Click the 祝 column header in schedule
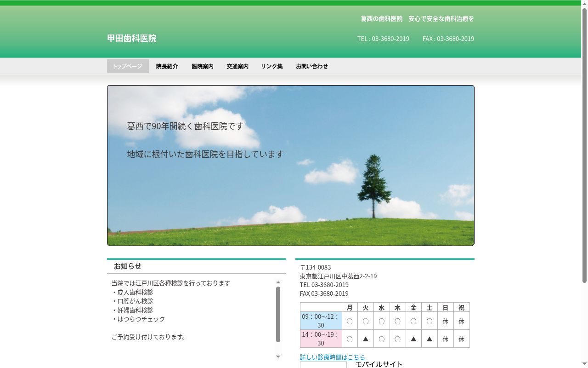Screen dimensions: 588x368 461,307
